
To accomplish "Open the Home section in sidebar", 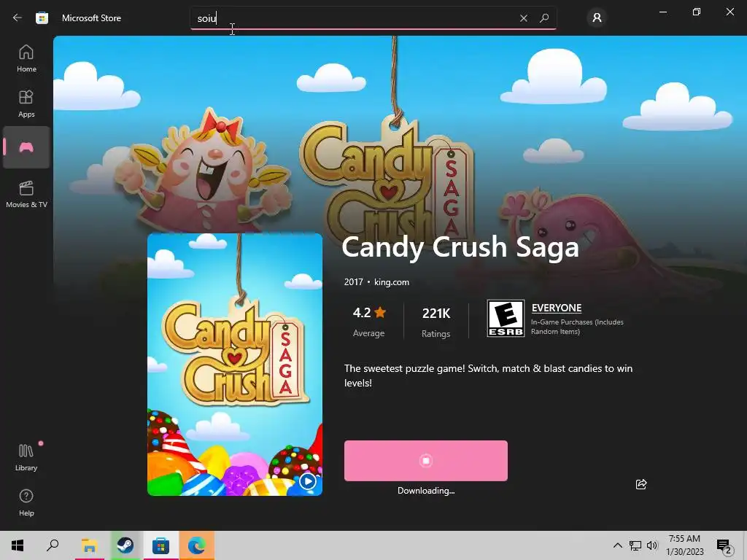I will coord(26,58).
